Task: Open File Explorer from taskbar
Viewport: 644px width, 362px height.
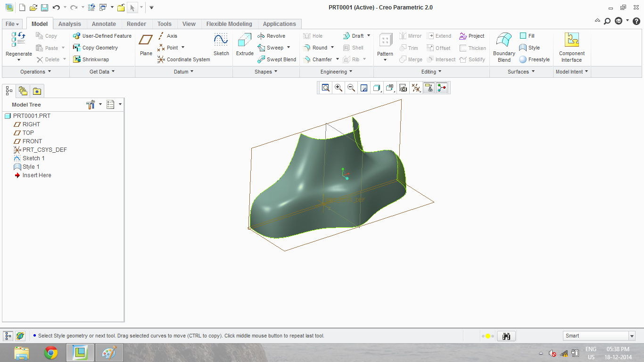Action: [22, 353]
